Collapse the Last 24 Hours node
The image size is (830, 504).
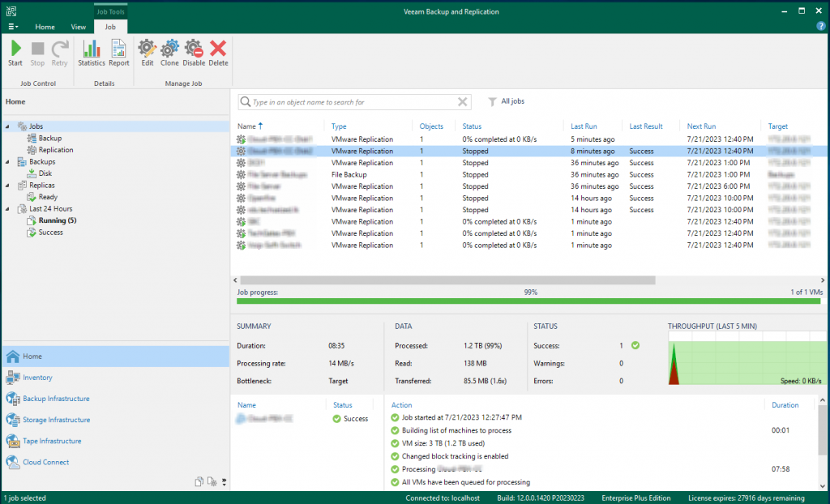click(x=8, y=209)
